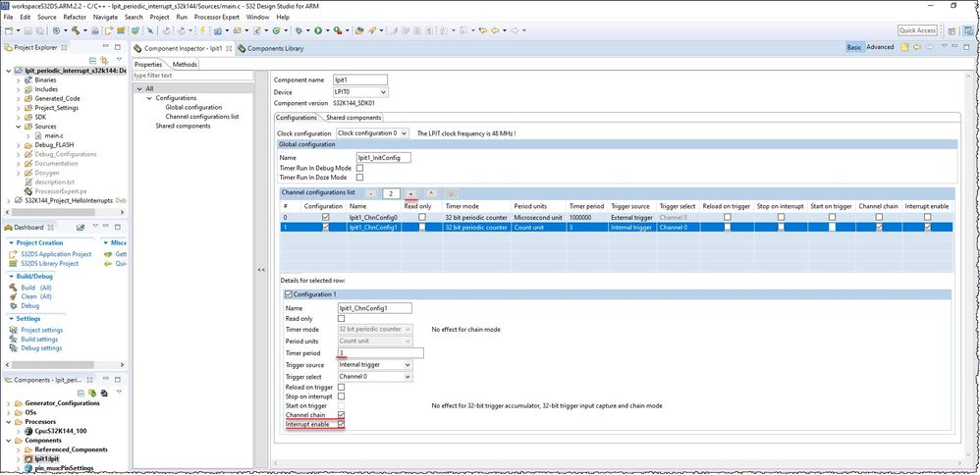Screen dimensions: 980x475
Task: Uncheck Channel chain checkbox in details
Action: click(341, 415)
